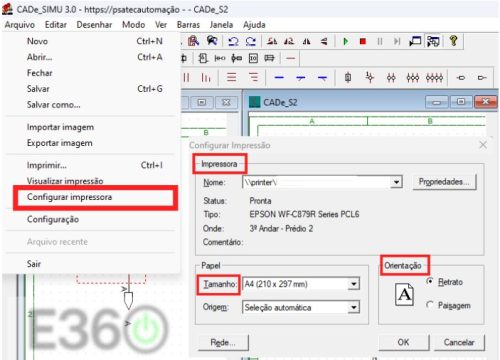Click the Rede... button

223,342
